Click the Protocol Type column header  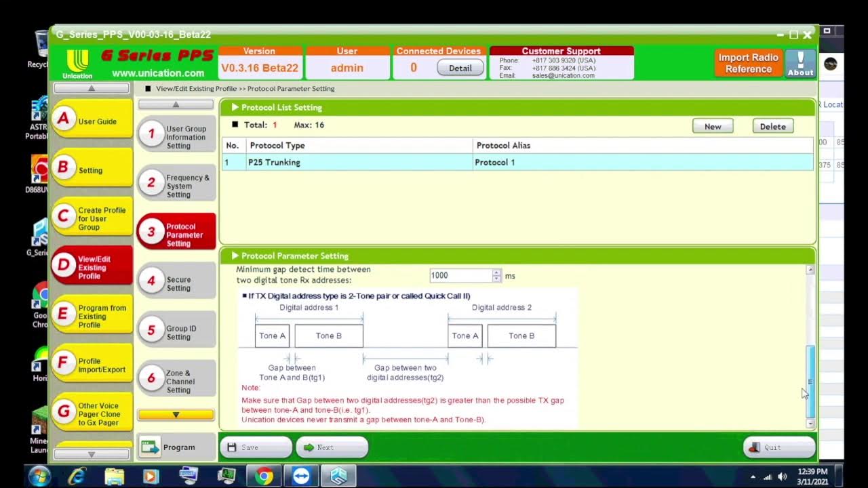point(360,145)
